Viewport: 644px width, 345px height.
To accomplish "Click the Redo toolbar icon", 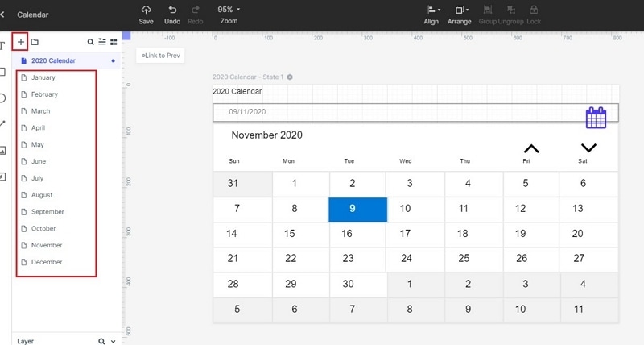I will pos(195,15).
